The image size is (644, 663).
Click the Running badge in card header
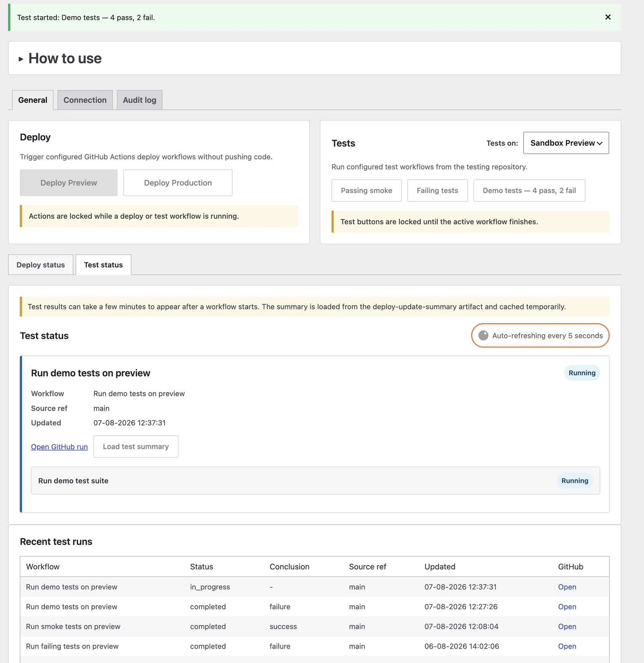(582, 373)
